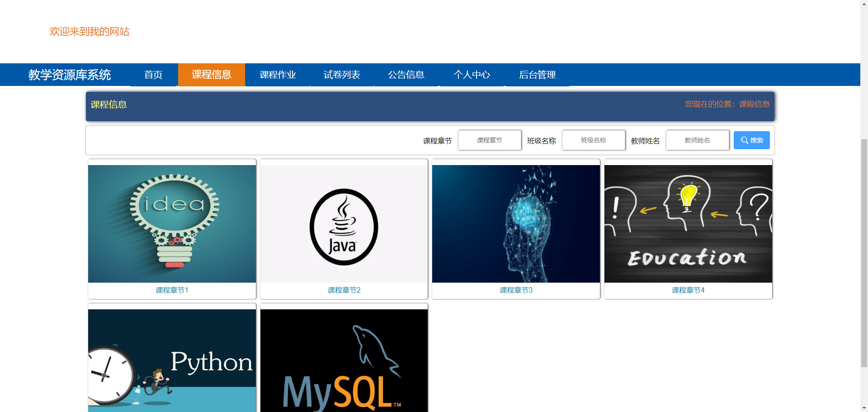Click the 教师姓名 field label

click(x=645, y=141)
